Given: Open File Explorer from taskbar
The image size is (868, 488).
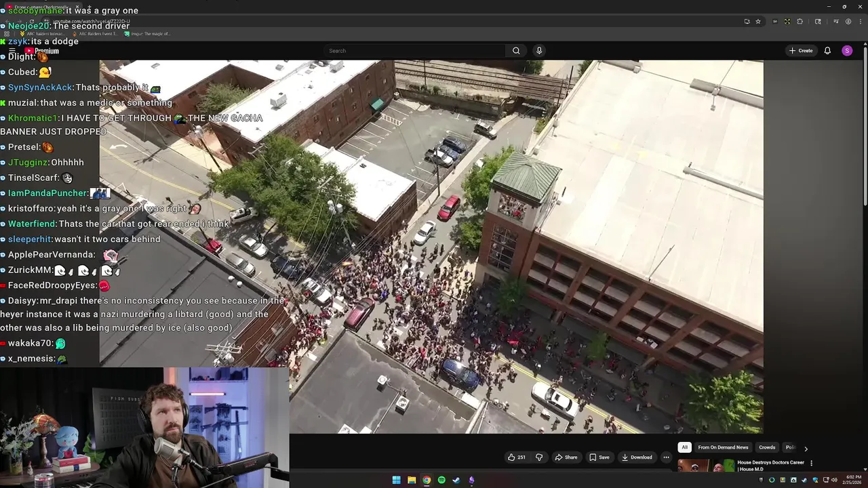Looking at the screenshot, I should tap(412, 480).
